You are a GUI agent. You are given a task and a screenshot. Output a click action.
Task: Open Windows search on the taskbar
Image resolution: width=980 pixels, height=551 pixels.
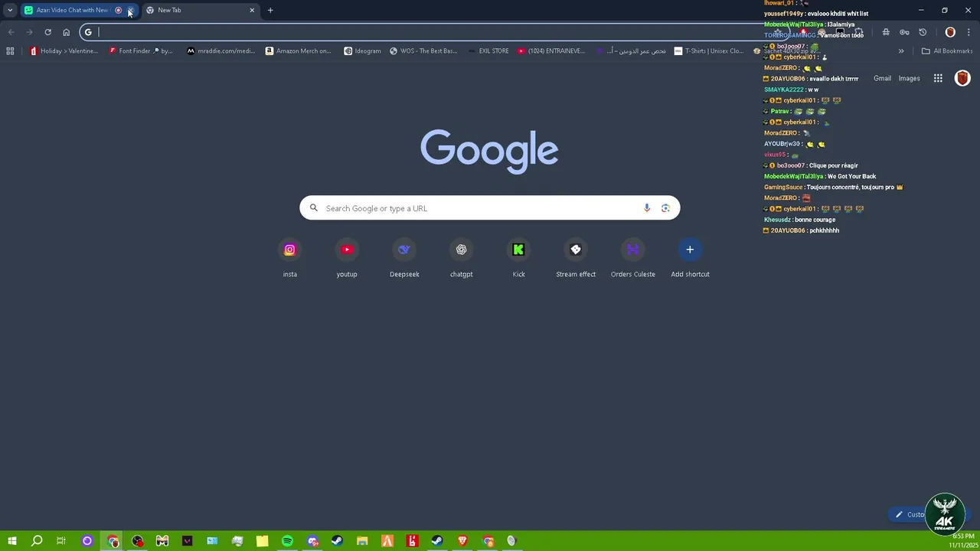[37, 541]
